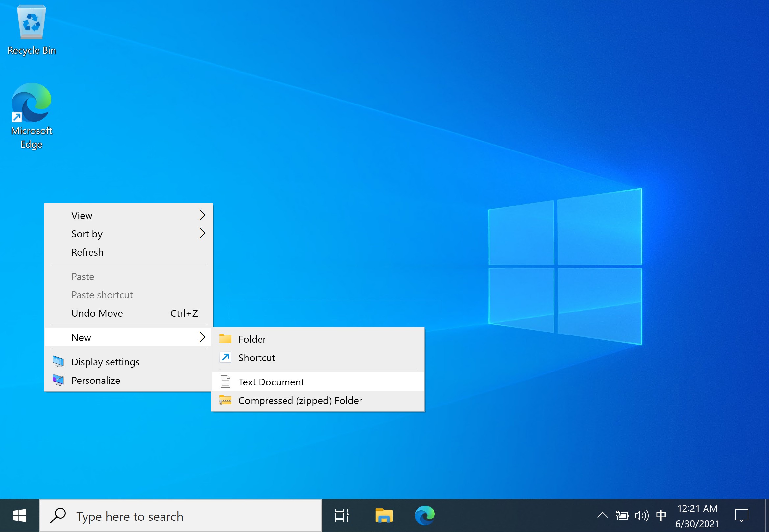Switch the Chinese input method indicator
This screenshot has height=532, width=769.
pyautogui.click(x=661, y=516)
